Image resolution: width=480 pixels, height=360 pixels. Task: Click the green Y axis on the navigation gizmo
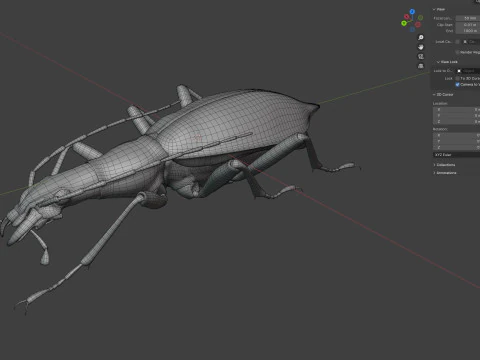404,23
